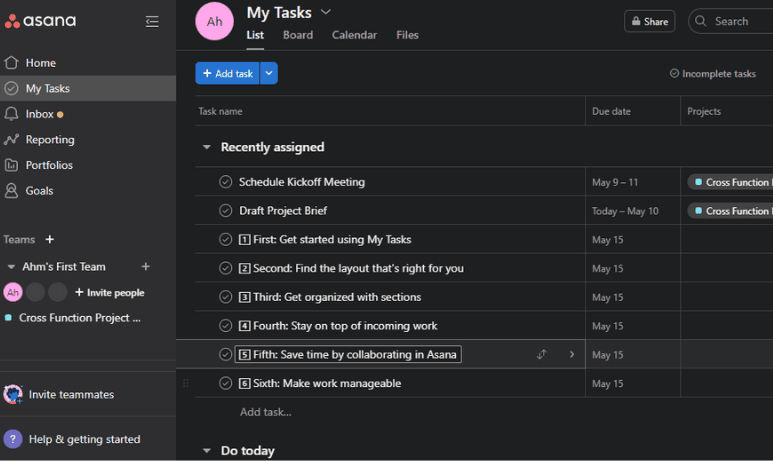
Task: Click the My Tasks check-circle icon in sidebar
Action: [11, 88]
